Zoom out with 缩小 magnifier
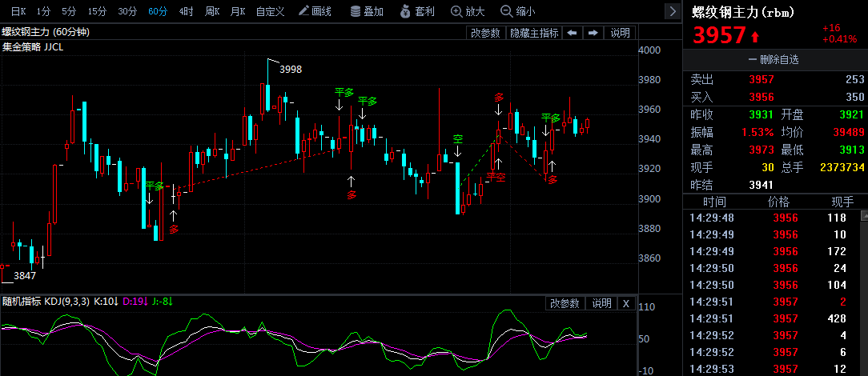This screenshot has height=376, width=868. pos(517,11)
